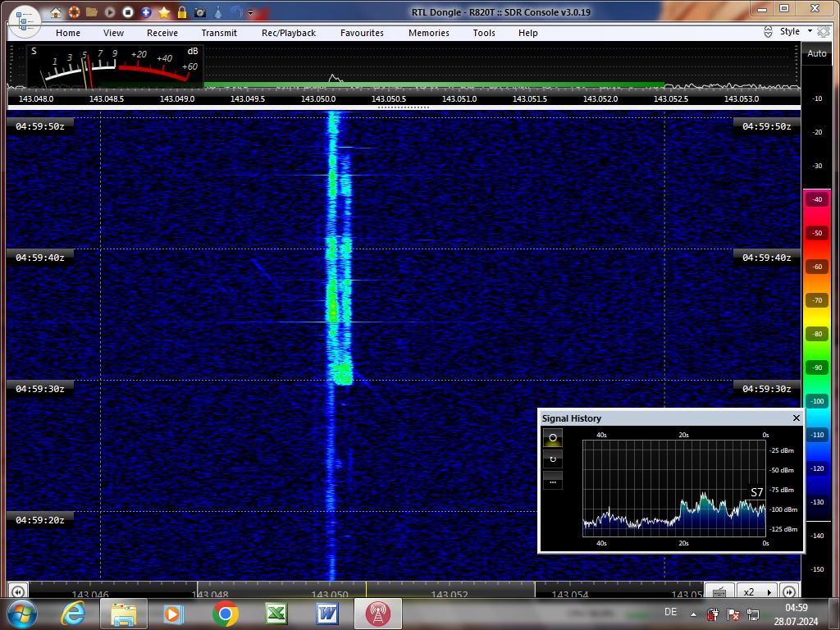Click the 143.052 label on the bottom frequency bar

click(x=450, y=595)
